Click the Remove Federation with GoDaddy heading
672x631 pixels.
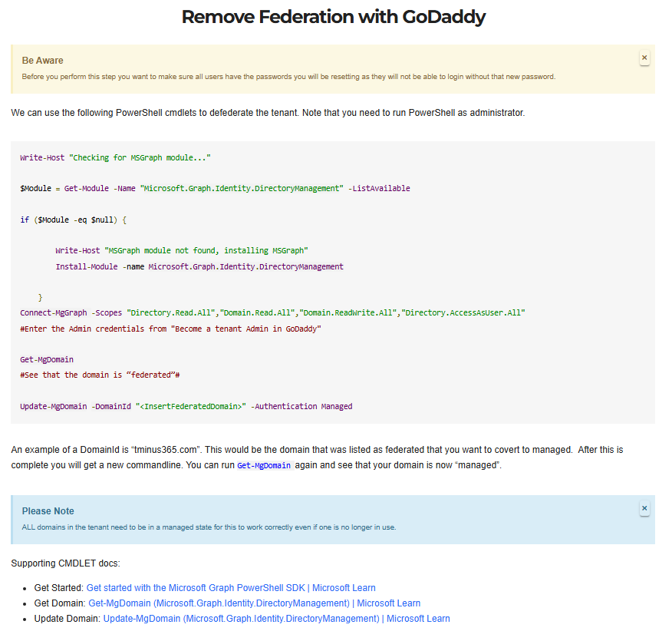[334, 17]
